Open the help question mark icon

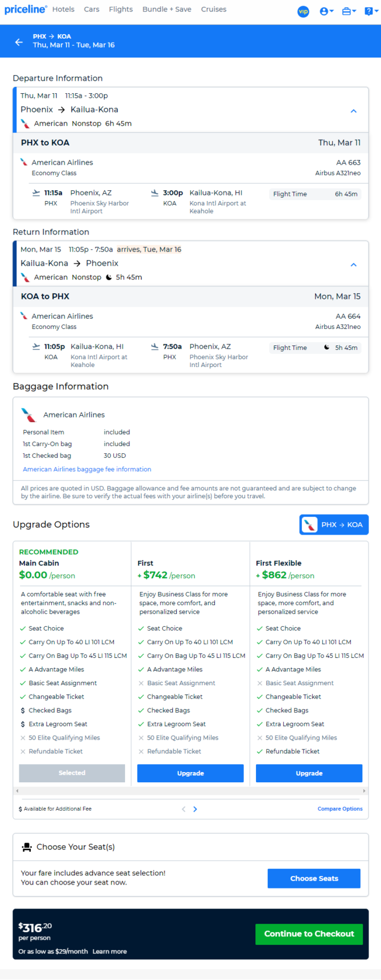370,11
